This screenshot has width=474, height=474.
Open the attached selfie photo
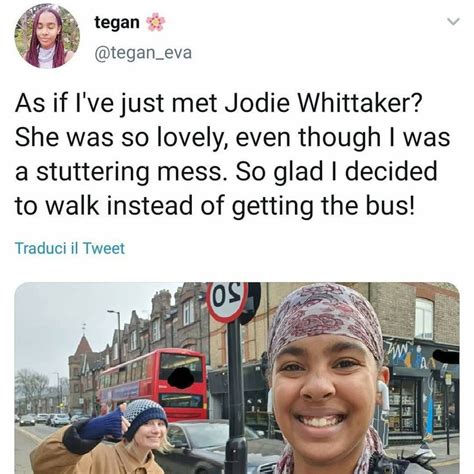(x=237, y=378)
